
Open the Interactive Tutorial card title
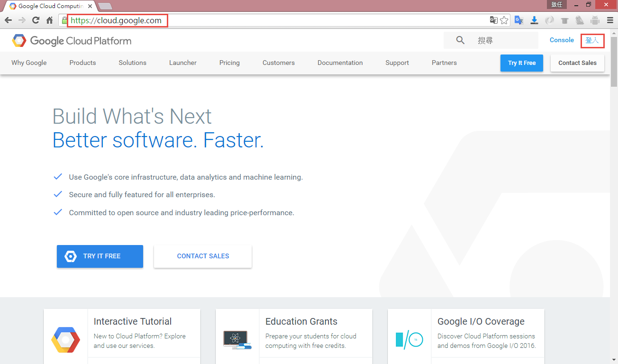tap(133, 321)
